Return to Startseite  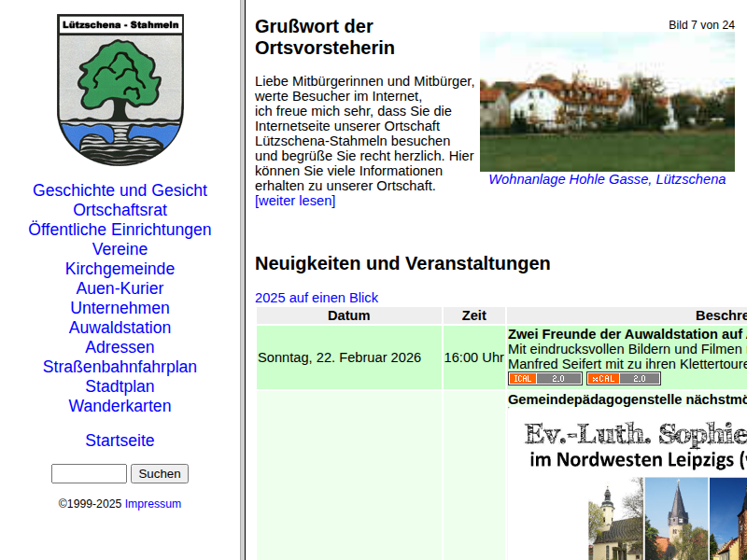point(120,441)
